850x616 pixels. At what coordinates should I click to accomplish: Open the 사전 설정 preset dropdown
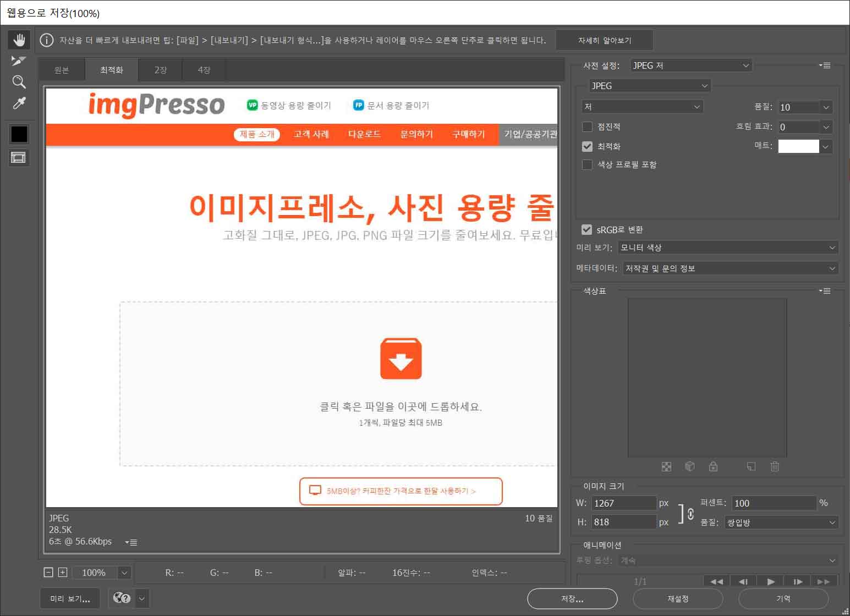(x=690, y=65)
